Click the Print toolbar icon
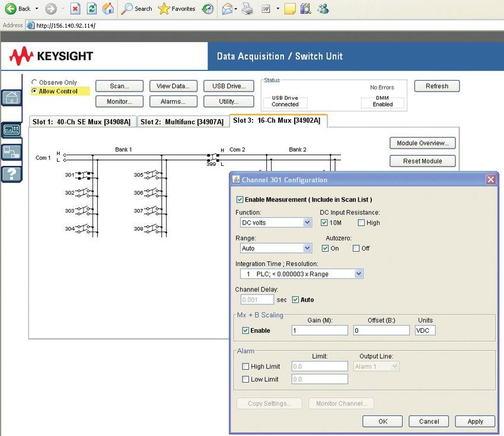The height and width of the screenshot is (436, 504). click(x=247, y=9)
